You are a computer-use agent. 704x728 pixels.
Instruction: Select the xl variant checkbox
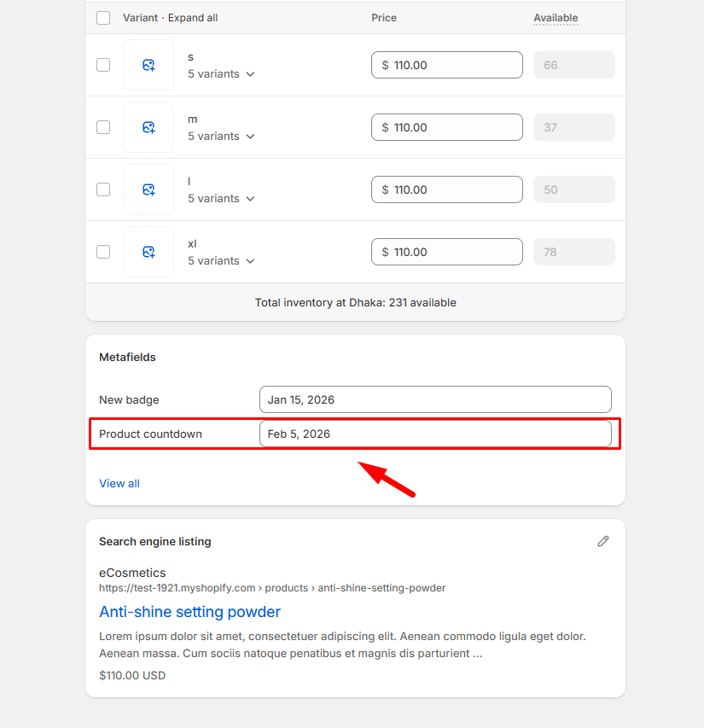click(103, 252)
